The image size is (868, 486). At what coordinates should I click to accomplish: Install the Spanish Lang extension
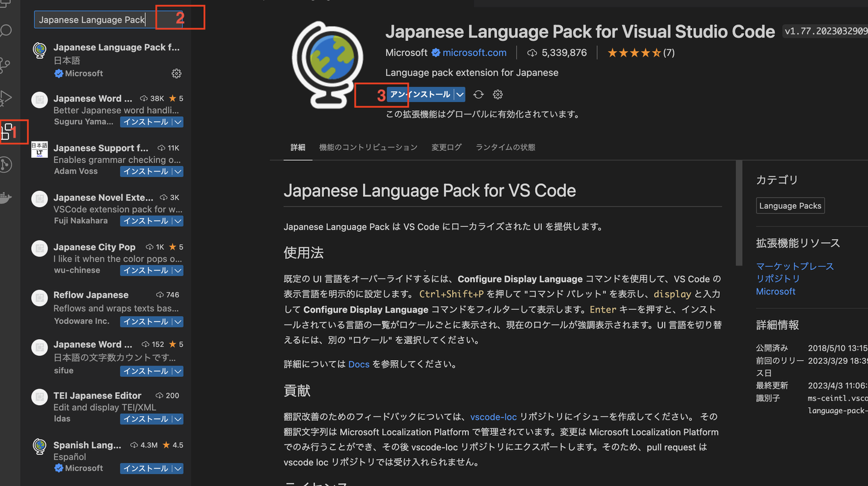pos(146,469)
